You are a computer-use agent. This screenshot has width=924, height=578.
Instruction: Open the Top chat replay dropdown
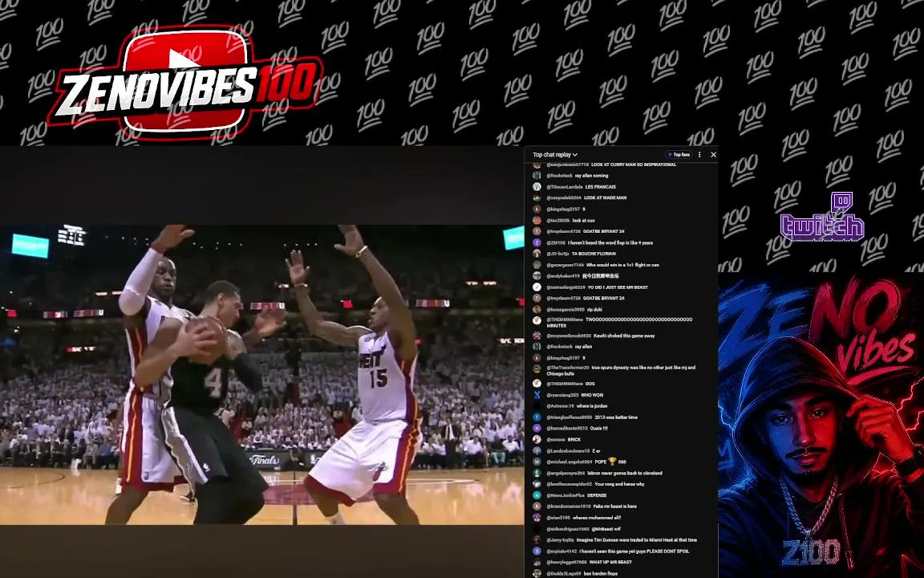[x=554, y=154]
